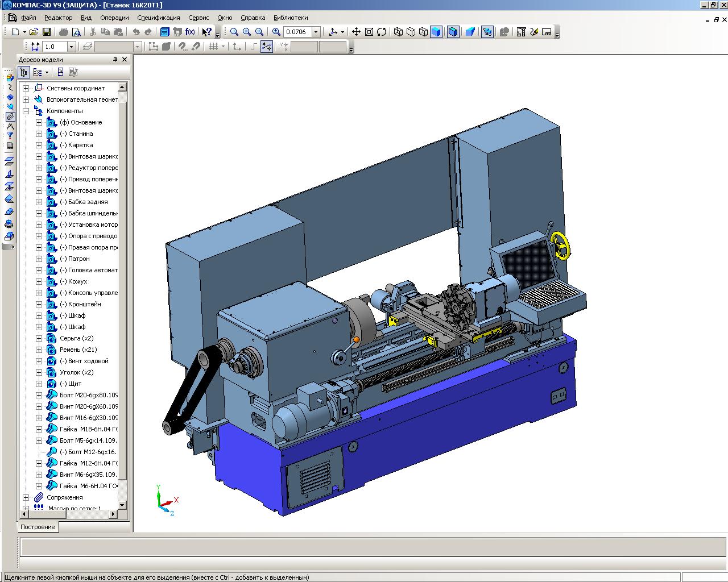Expand the (ф) Основание component
This screenshot has width=728, height=582.
[39, 122]
